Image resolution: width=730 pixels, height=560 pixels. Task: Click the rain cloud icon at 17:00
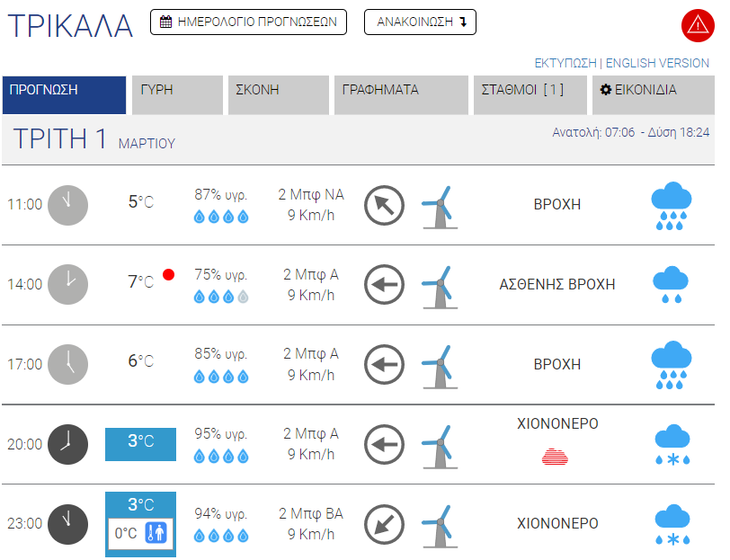[x=671, y=365]
